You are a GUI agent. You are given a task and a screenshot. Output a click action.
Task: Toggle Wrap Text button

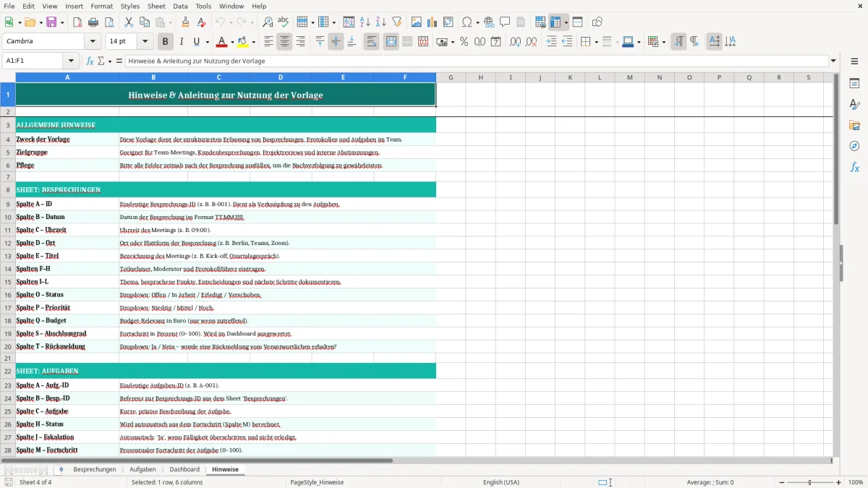click(371, 42)
